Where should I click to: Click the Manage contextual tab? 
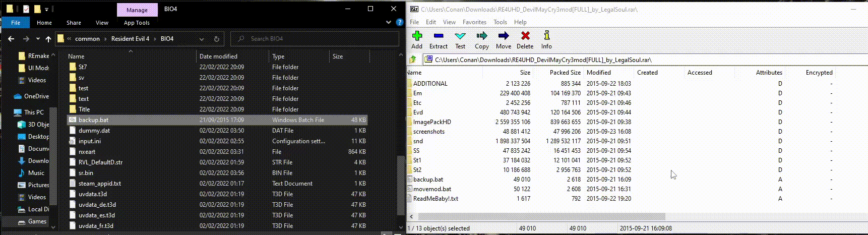point(137,10)
